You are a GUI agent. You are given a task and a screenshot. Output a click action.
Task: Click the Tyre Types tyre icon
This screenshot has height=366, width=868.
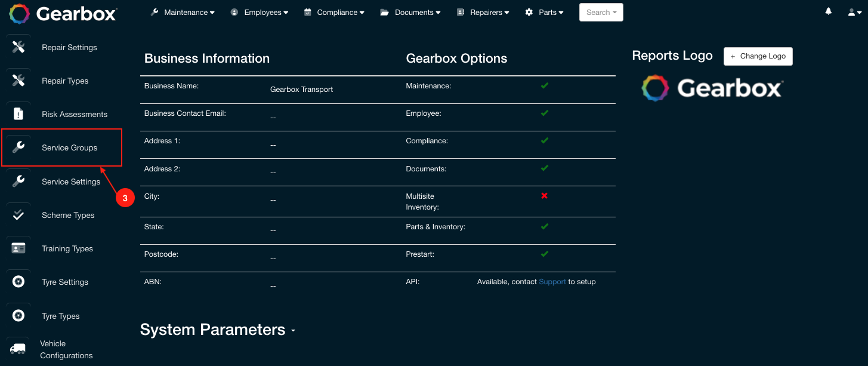[18, 316]
